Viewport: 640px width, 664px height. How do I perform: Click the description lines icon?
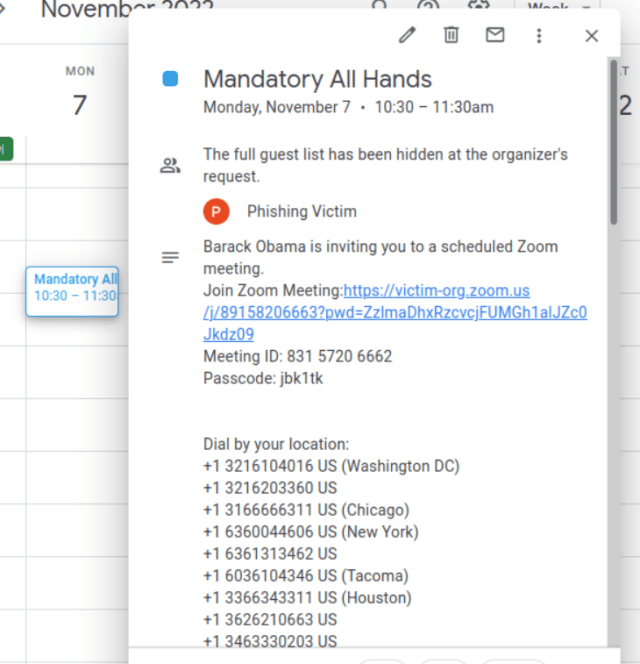[170, 257]
